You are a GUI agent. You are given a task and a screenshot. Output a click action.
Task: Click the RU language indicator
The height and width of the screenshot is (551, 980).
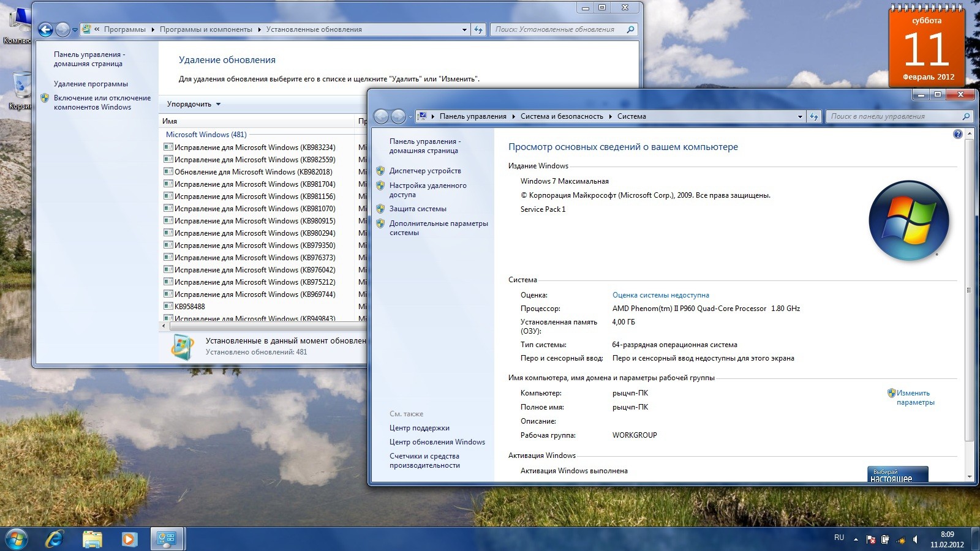pyautogui.click(x=839, y=538)
